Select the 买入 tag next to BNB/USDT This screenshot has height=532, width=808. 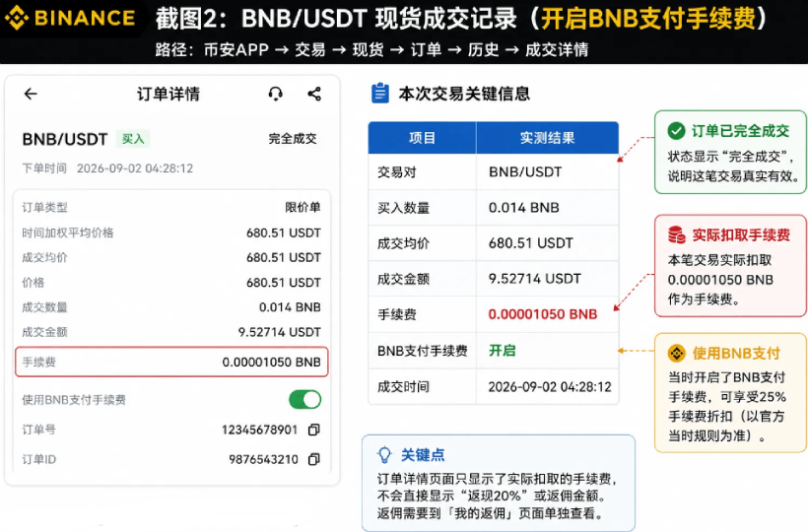[x=133, y=139]
